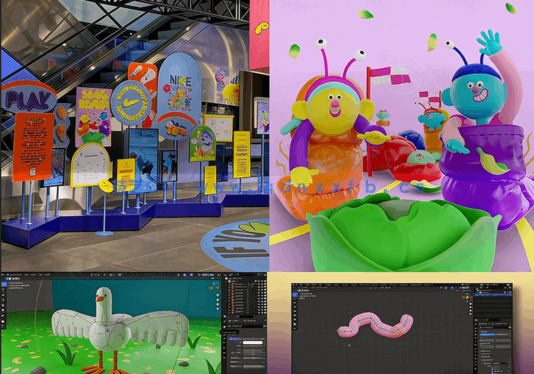This screenshot has width=534, height=374.
Task: Click the navigation gizmo in worm Blender viewport
Action: coord(467,298)
